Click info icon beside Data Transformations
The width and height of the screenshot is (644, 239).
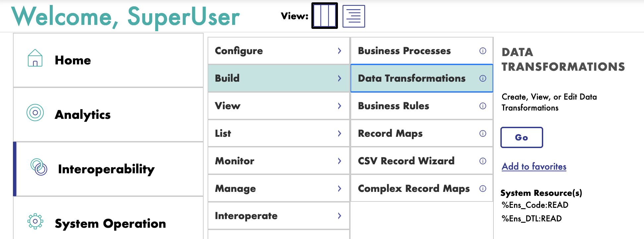point(483,78)
